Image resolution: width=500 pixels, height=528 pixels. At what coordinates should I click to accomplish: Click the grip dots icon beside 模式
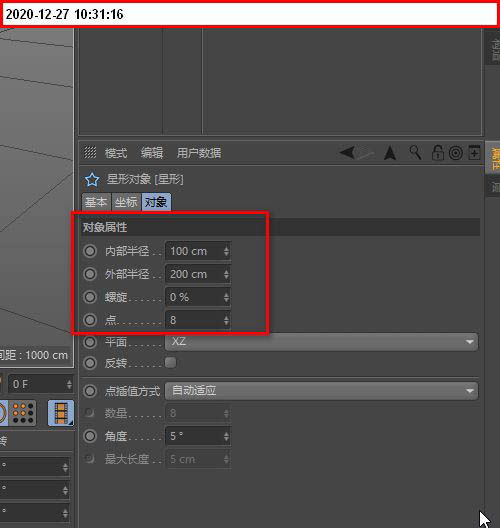tap(90, 153)
